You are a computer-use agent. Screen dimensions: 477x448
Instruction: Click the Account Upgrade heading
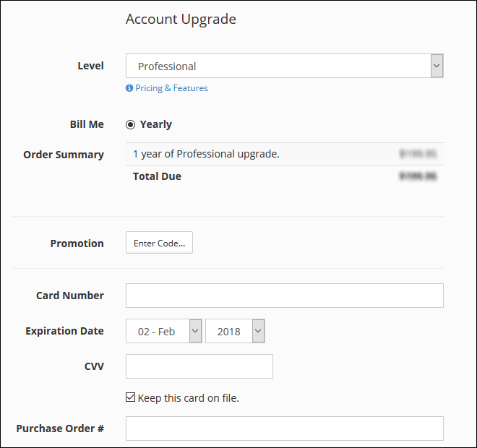pyautogui.click(x=181, y=20)
